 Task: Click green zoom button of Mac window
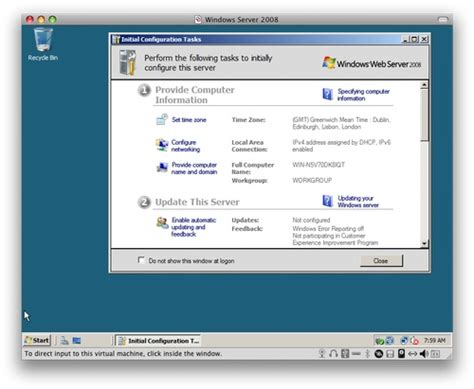click(x=52, y=19)
